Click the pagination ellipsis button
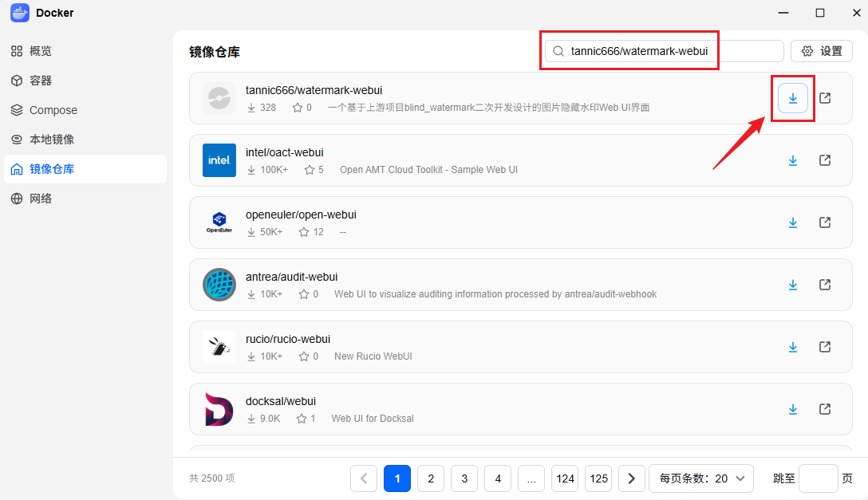This screenshot has width=868, height=500. pyautogui.click(x=531, y=478)
